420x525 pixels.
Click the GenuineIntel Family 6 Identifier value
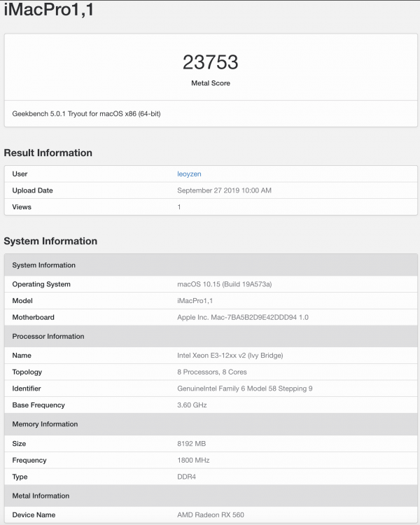tap(245, 388)
